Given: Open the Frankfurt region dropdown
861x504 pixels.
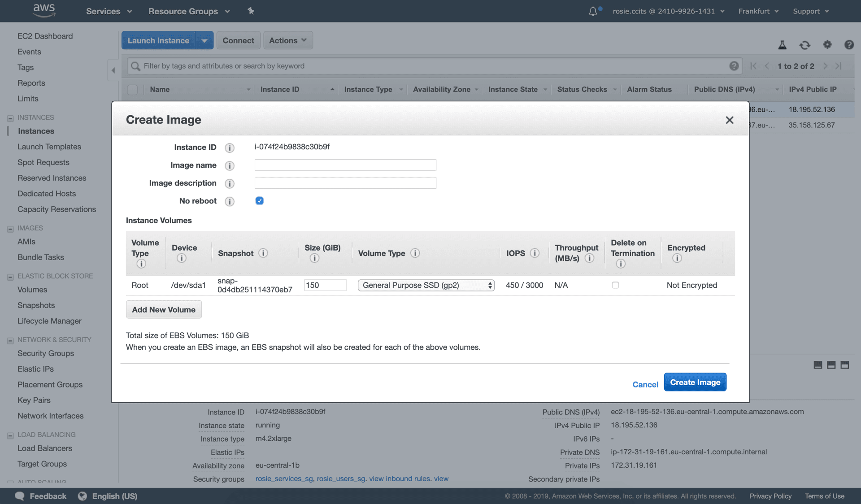Looking at the screenshot, I should 758,11.
